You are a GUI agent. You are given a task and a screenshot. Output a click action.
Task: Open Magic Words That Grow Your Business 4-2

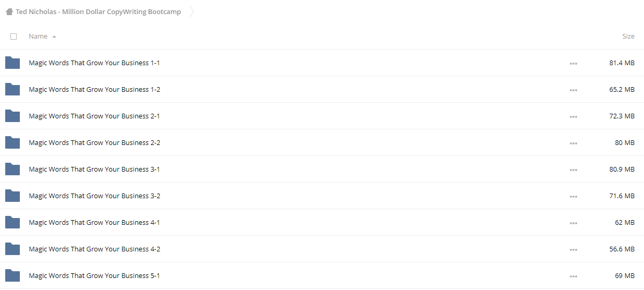[94, 249]
